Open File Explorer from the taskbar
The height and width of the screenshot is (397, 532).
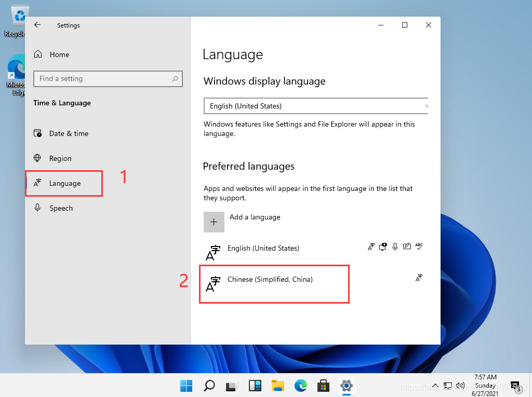click(x=277, y=386)
